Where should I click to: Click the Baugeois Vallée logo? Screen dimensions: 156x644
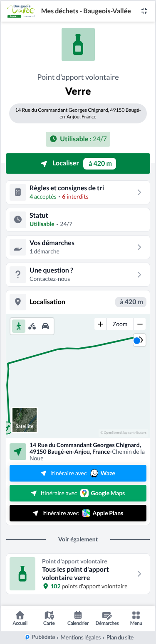(21, 11)
